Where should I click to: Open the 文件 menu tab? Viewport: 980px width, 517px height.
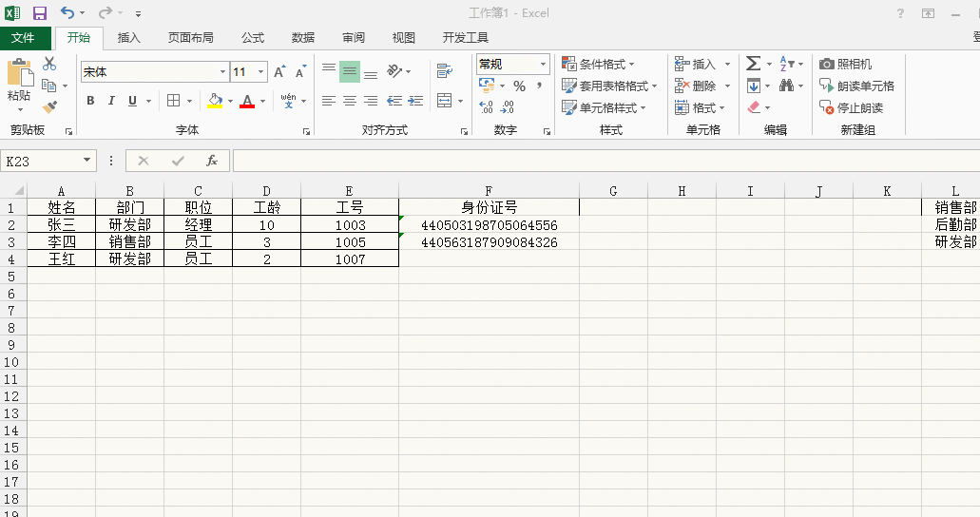[23, 38]
